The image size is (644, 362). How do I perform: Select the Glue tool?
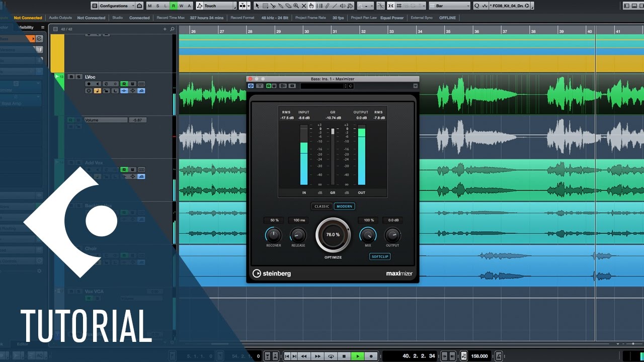281,6
